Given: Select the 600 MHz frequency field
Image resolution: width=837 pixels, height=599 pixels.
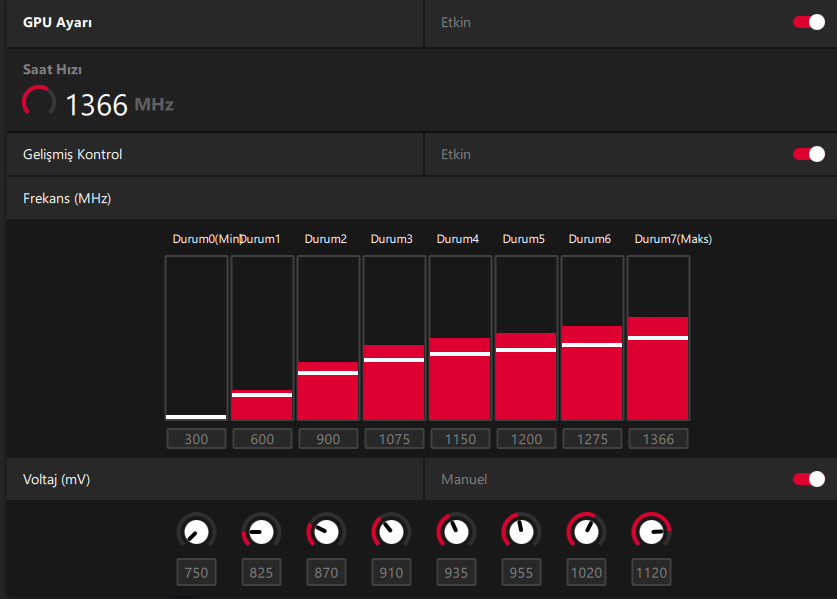Looking at the screenshot, I should (262, 439).
